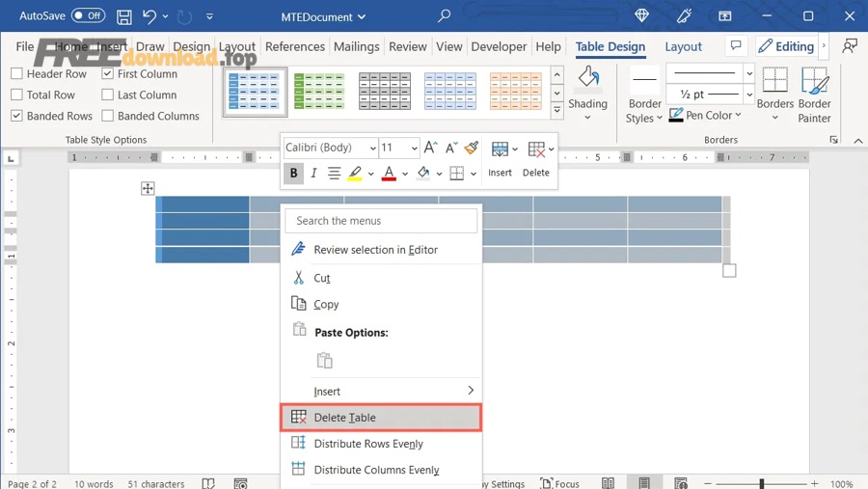This screenshot has height=489, width=868.
Task: Enable the Header Row checkbox
Action: point(16,73)
